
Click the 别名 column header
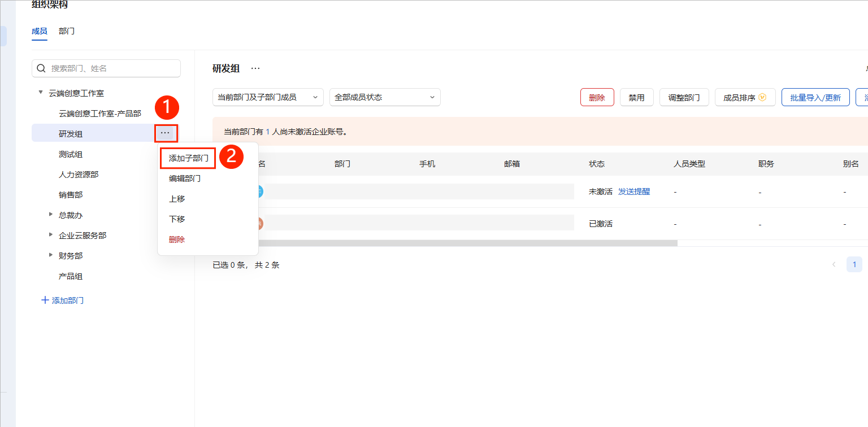click(851, 164)
